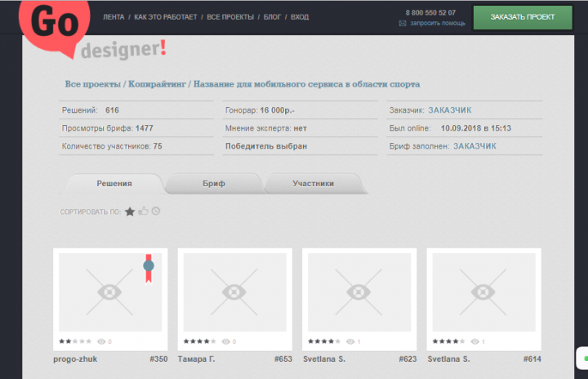Go to ВСЕ ПРОЕКТЫ in navigation
Screen dimensions: 588x379
tap(230, 17)
